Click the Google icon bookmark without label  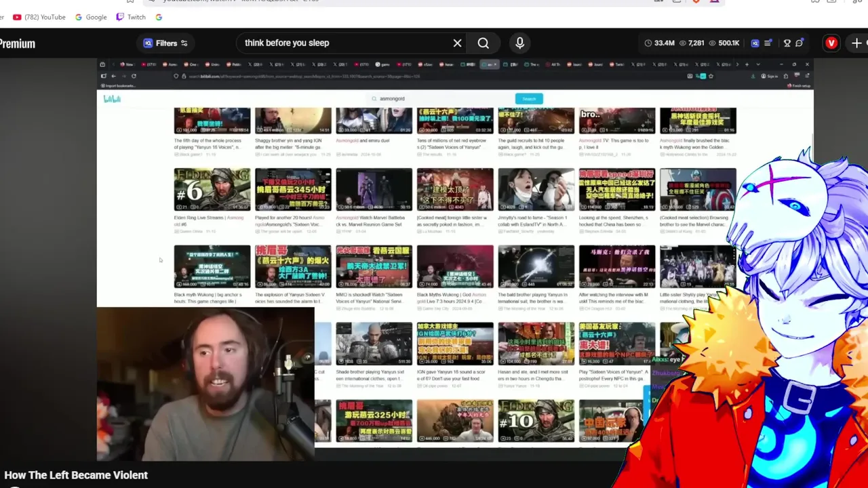159,17
